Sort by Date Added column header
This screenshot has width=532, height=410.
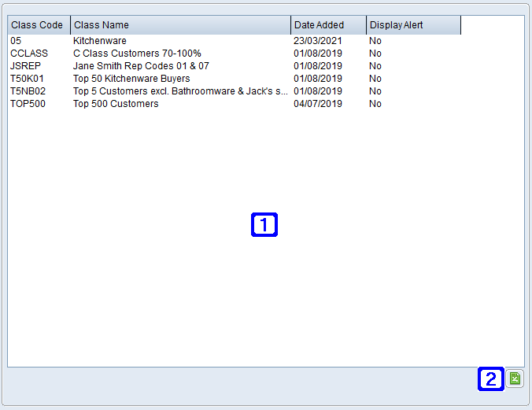328,25
